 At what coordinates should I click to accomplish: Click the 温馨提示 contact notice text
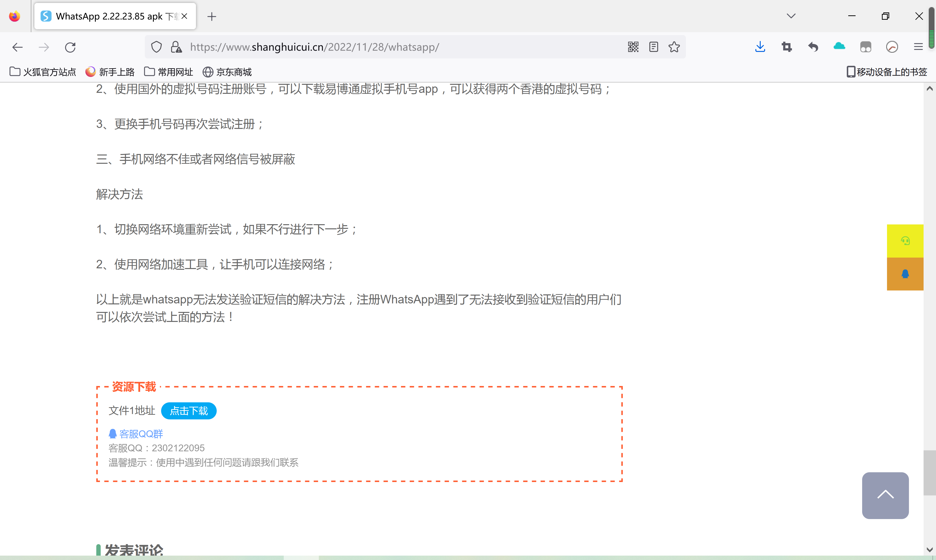pos(204,463)
